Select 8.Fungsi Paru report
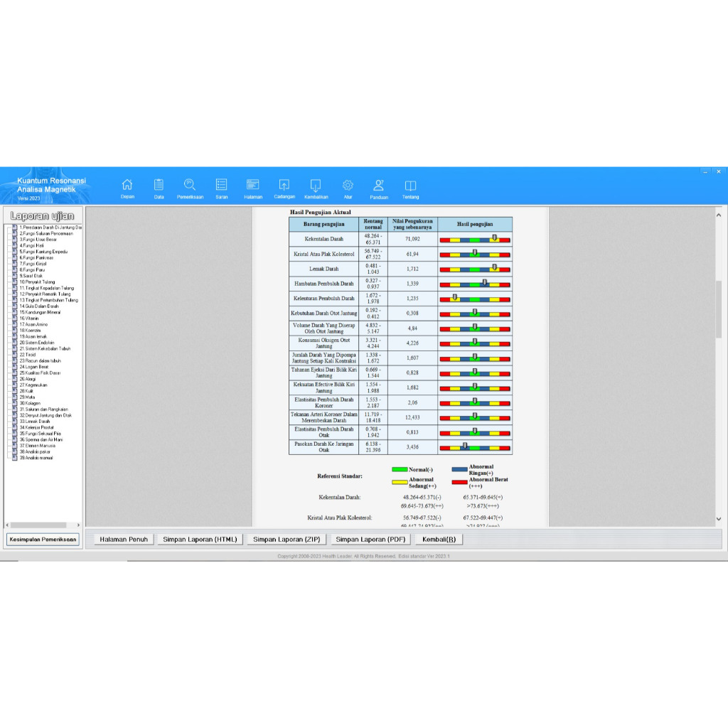The width and height of the screenshot is (728, 728). pos(32,269)
